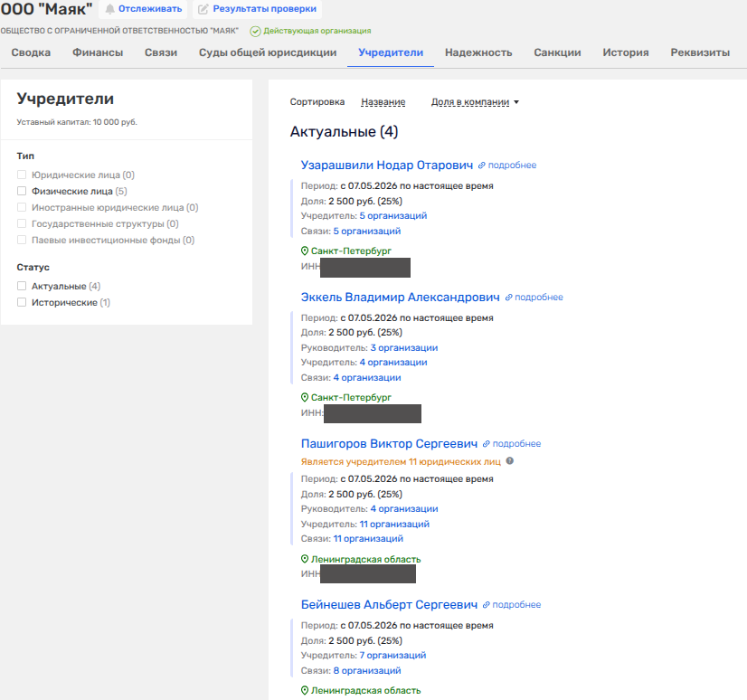Open Узарашвили's Учредитель 5 организаций link
747x700 pixels.
coord(393,216)
